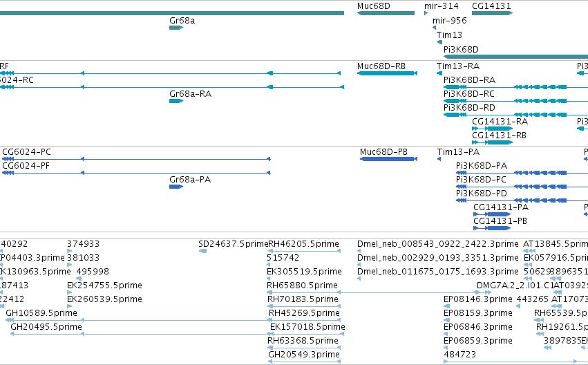Click the EK260539.5prime EST
The image size is (588, 365).
(104, 300)
